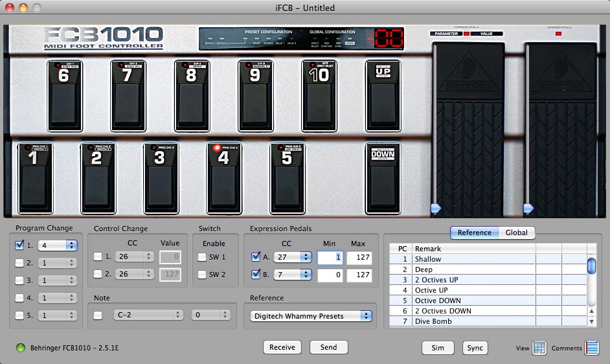Select the Deep preset row

(488, 269)
